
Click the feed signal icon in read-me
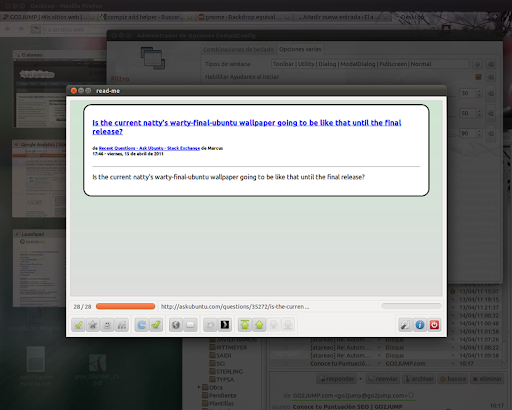(122, 325)
